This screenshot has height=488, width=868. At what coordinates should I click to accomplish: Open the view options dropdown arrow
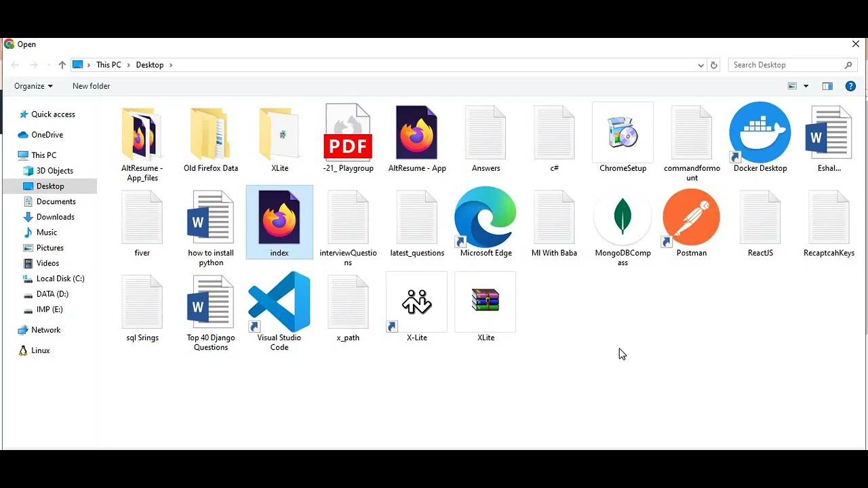[x=806, y=86]
